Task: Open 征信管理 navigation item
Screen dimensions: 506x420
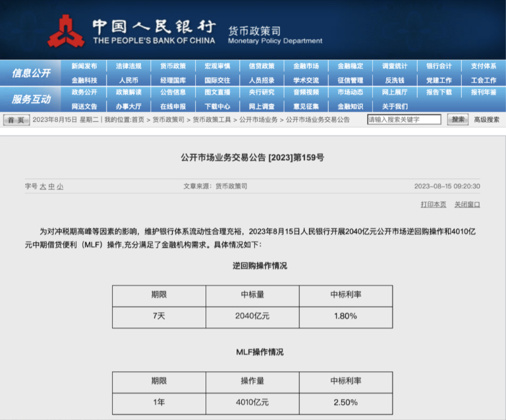Action: (351, 80)
